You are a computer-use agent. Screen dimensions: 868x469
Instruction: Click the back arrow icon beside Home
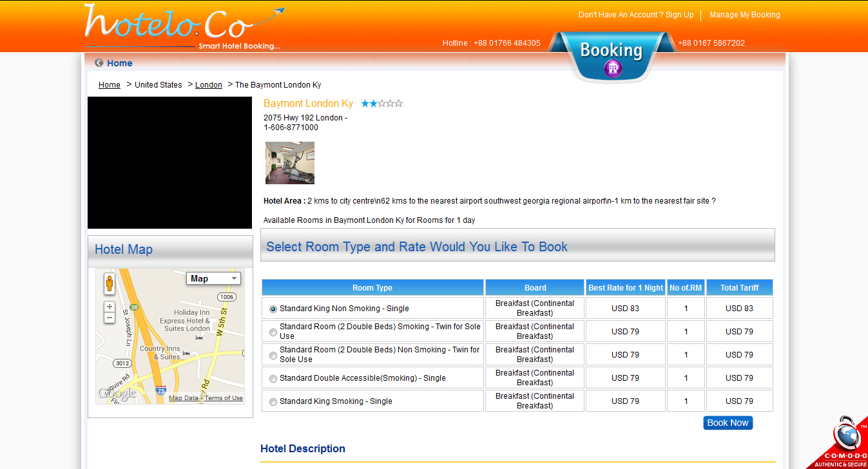coord(99,63)
